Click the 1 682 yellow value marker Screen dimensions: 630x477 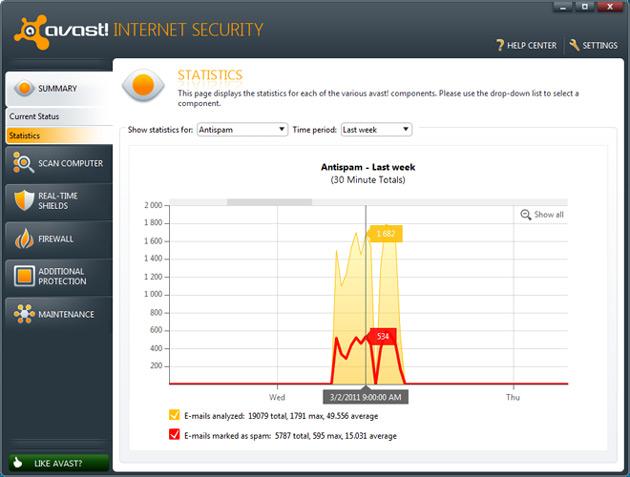pos(385,233)
